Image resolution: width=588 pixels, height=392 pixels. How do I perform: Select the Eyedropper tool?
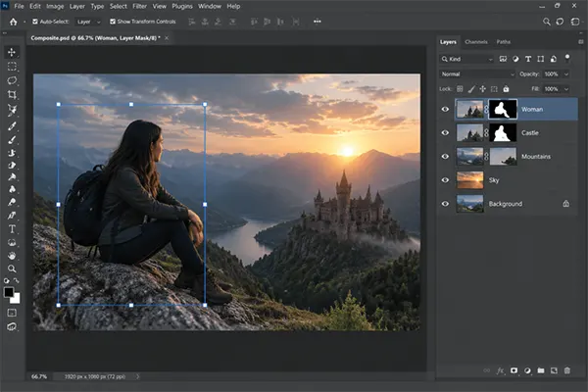(12, 126)
